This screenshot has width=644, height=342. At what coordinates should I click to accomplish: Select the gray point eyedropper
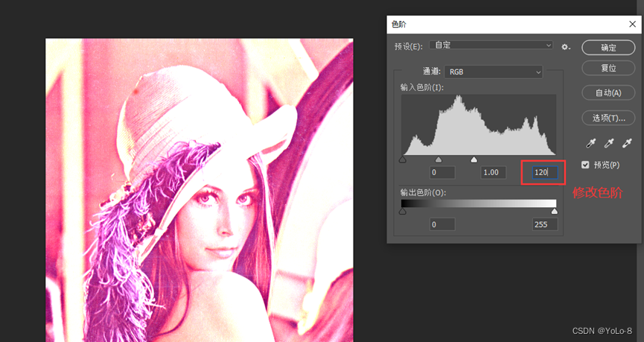(609, 143)
